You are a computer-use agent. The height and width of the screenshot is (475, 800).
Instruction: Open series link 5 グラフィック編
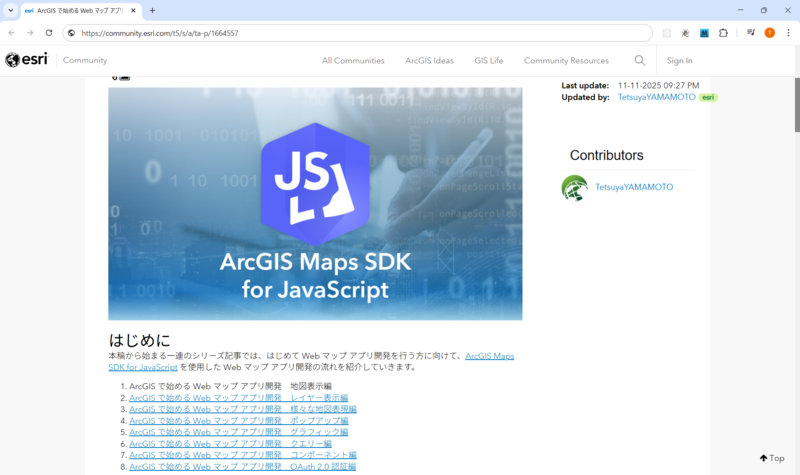(238, 432)
